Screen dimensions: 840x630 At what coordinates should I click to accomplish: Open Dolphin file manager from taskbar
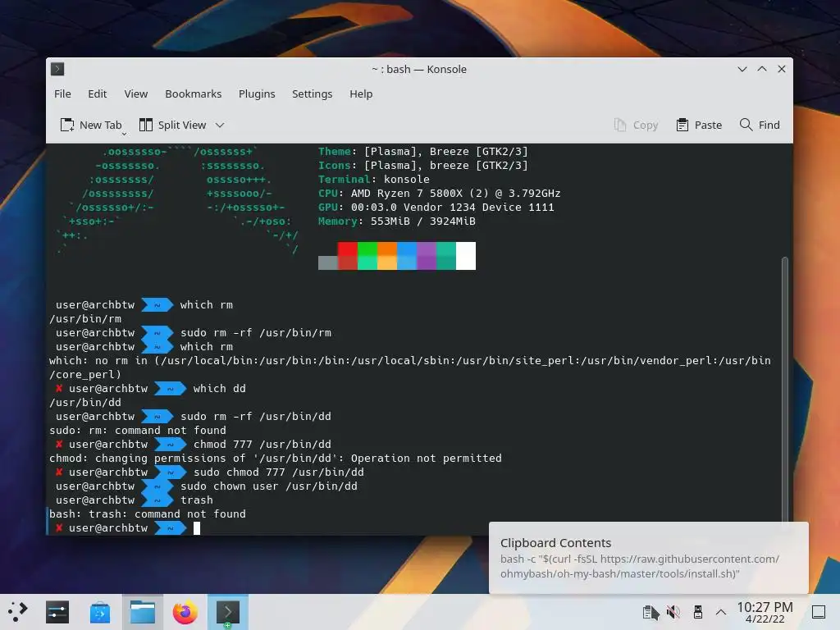143,612
